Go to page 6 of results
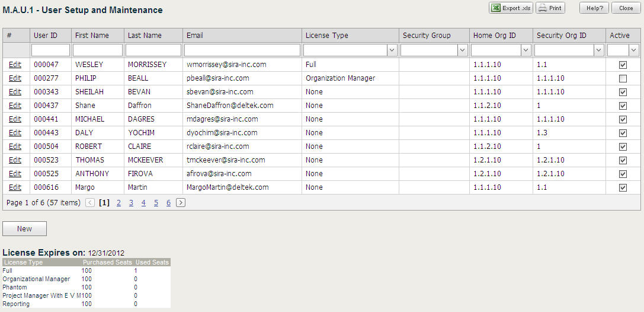This screenshot has width=644, height=312. [x=168, y=203]
